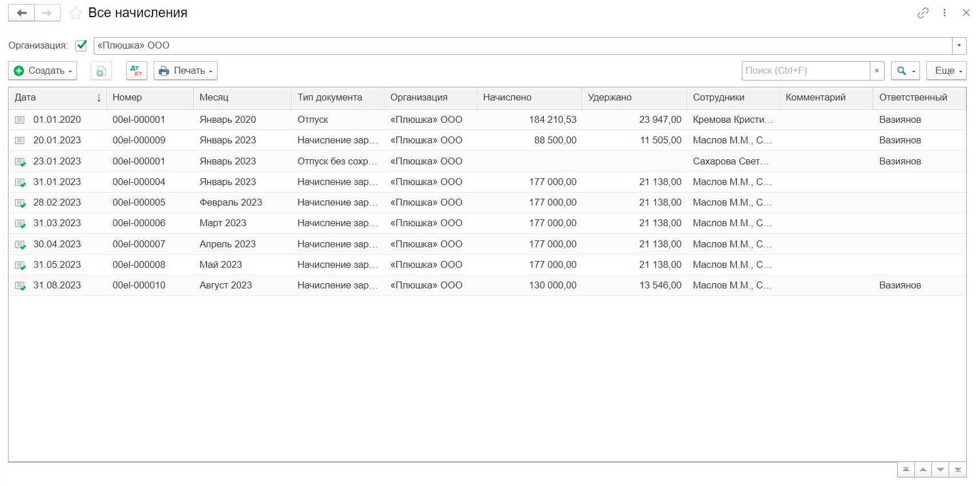Screen dimensions: 980x486
Task: Copy the link via chain icon
Action: (923, 13)
